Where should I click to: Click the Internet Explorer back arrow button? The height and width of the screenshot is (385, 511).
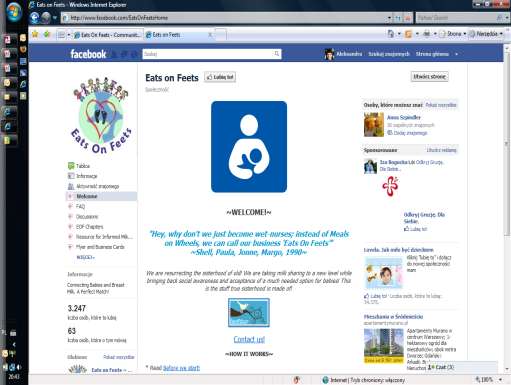(x=34, y=17)
